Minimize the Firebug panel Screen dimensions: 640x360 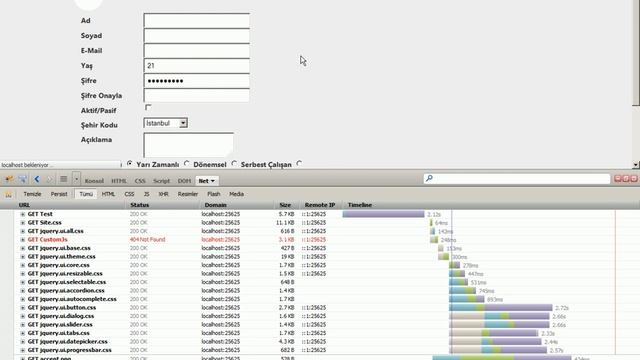tap(618, 178)
